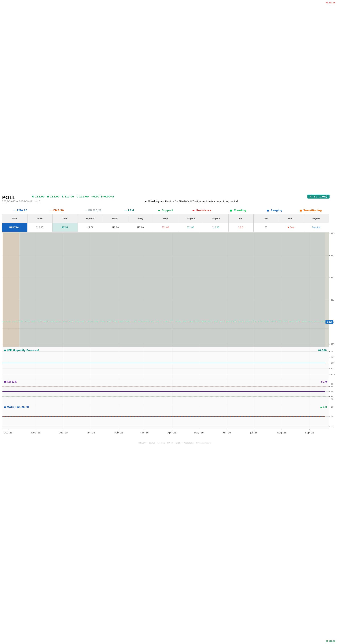338x644 pixels.
Task: Click the Price column header
Action: [x=40, y=219]
